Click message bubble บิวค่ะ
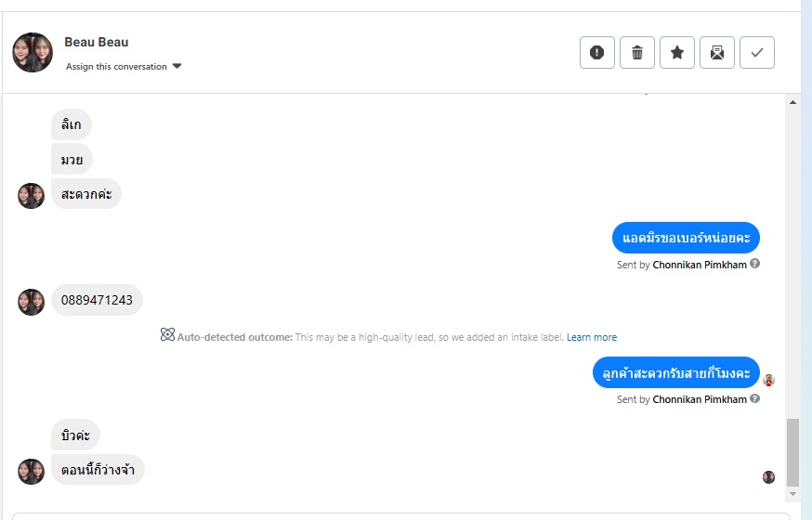This screenshot has height=520, width=812. tap(75, 435)
